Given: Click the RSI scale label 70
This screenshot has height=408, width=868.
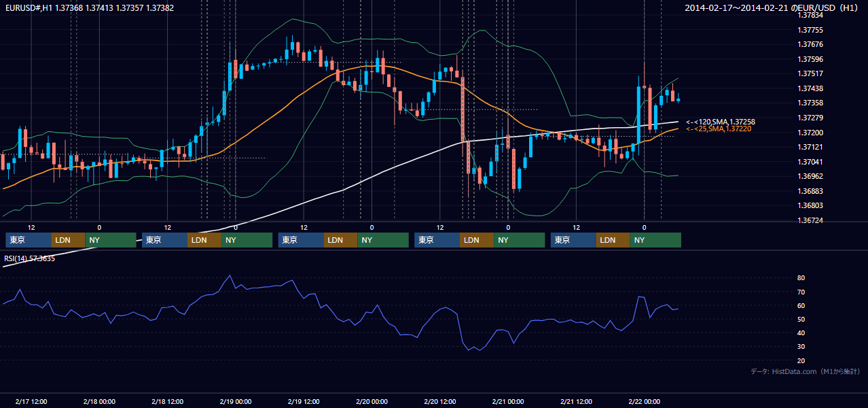Looking at the screenshot, I should [801, 292].
